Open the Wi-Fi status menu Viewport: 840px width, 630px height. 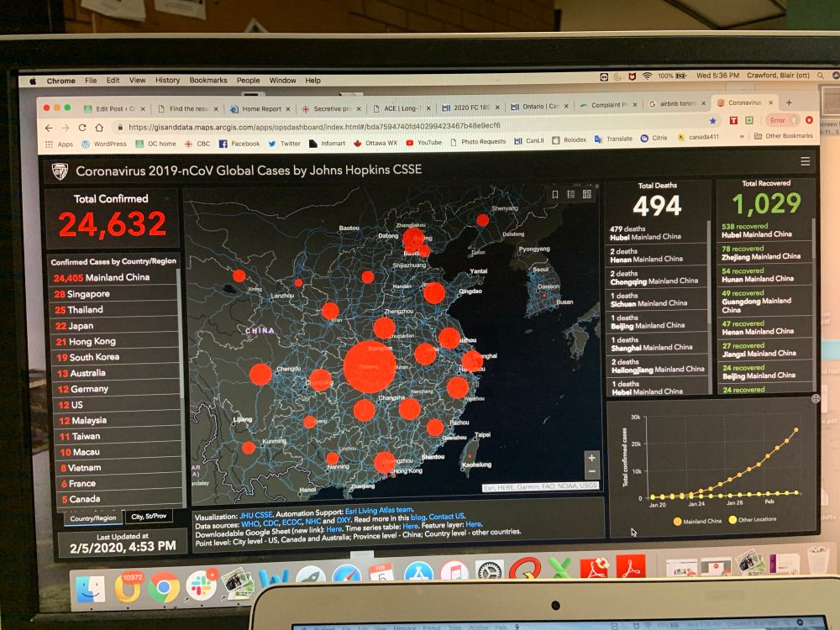(x=647, y=76)
